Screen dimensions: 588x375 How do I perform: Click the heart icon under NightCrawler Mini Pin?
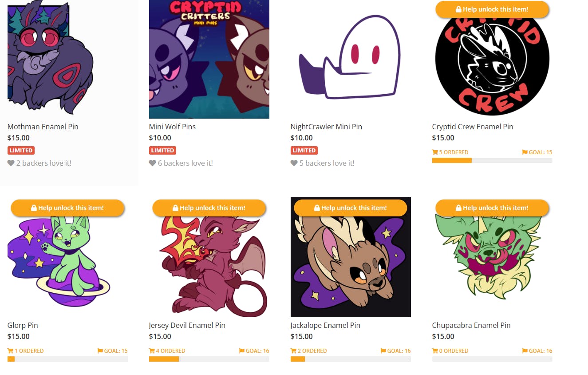coord(294,163)
